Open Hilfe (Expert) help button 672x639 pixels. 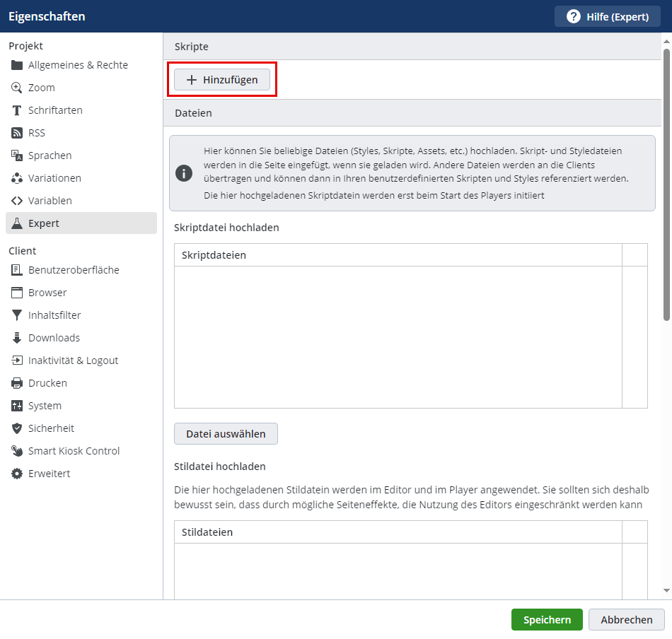[608, 16]
